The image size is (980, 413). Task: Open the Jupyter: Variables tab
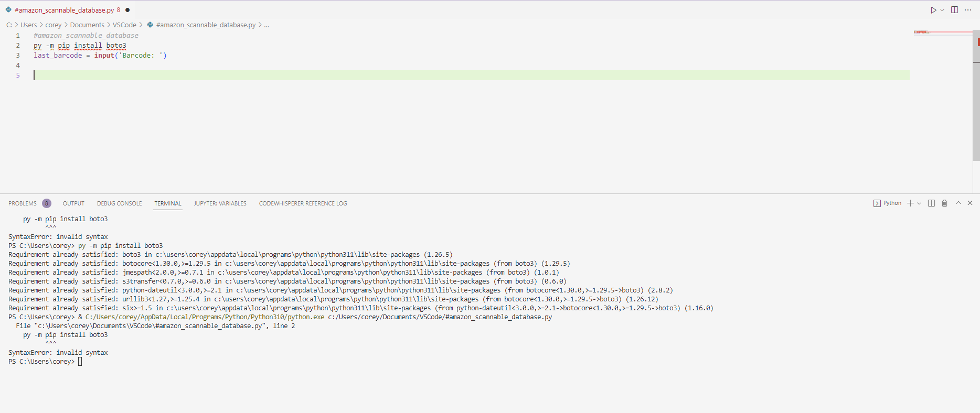tap(220, 203)
